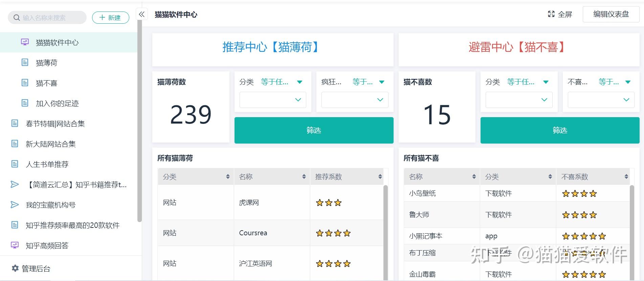Click the 编辑仪表盘 button
This screenshot has height=281, width=644.
tap(611, 14)
